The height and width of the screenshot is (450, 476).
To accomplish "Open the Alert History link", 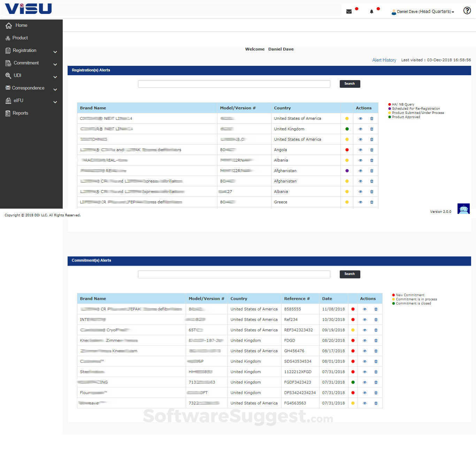I will click(384, 60).
